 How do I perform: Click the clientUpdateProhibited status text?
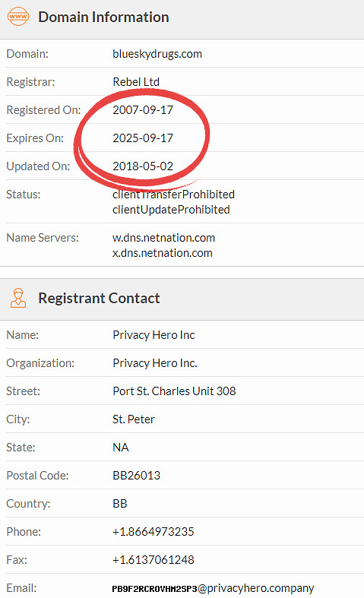171,210
